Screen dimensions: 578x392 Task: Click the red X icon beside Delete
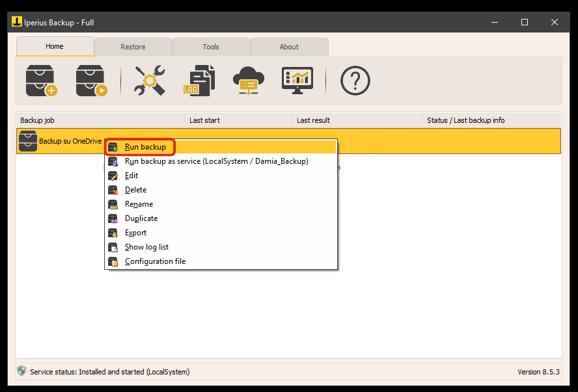113,190
